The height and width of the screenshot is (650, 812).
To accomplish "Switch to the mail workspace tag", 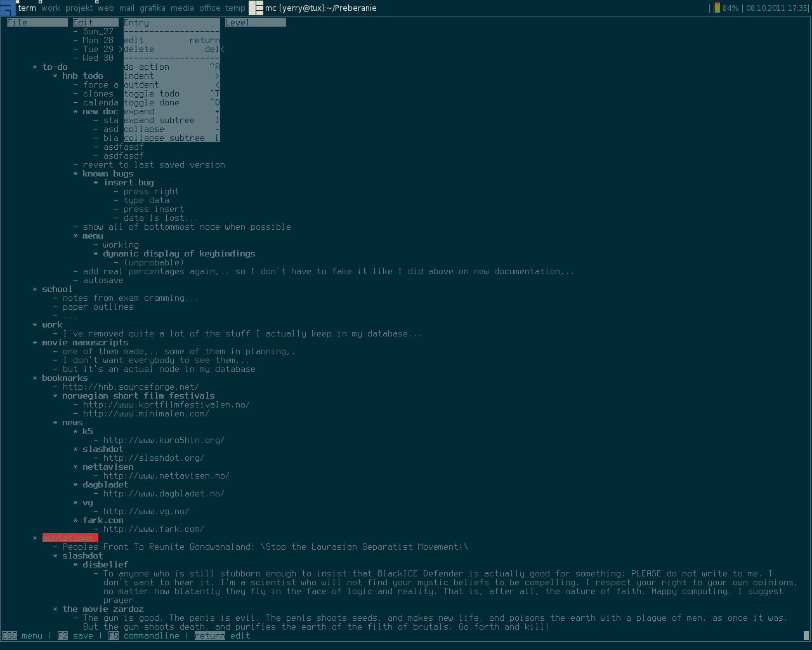I will coord(127,8).
